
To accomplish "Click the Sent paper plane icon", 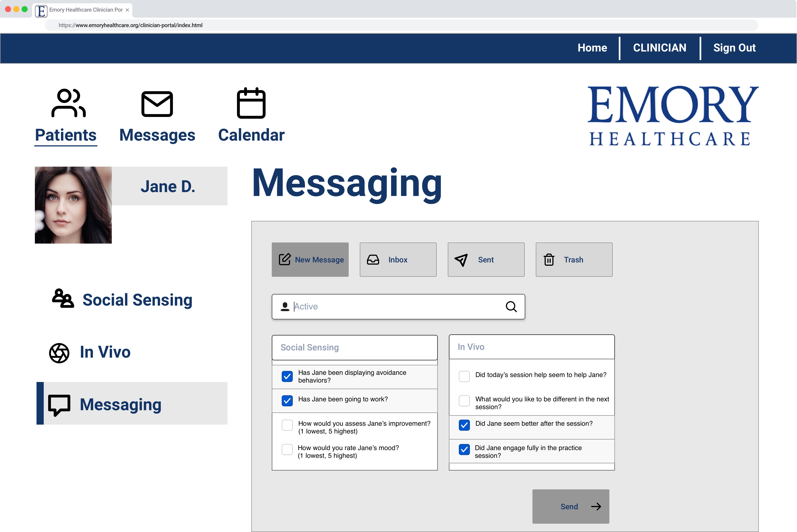I will 461,260.
